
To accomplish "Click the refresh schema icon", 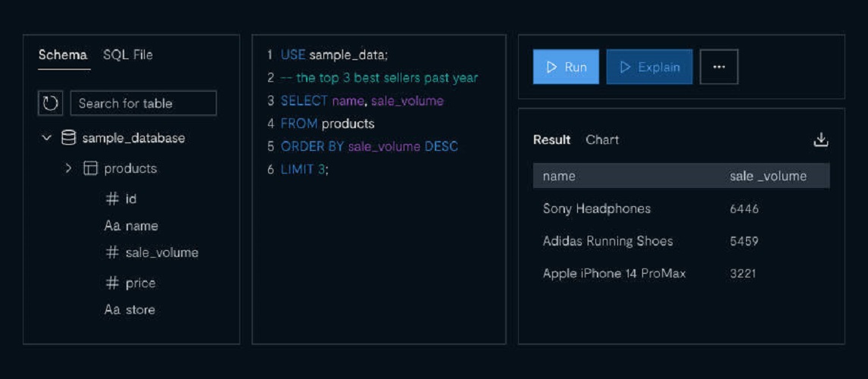I will click(51, 103).
